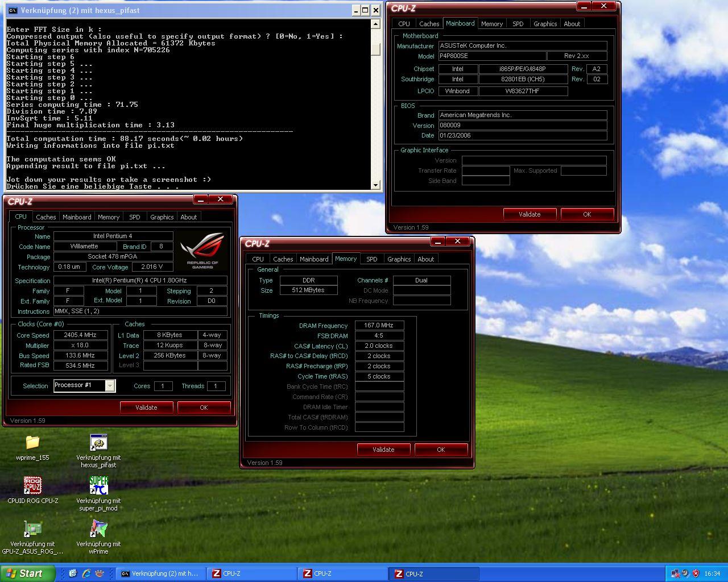This screenshot has width=728, height=582.
Task: Open SPD tab in Memory CPU-Z window
Action: coord(371,259)
